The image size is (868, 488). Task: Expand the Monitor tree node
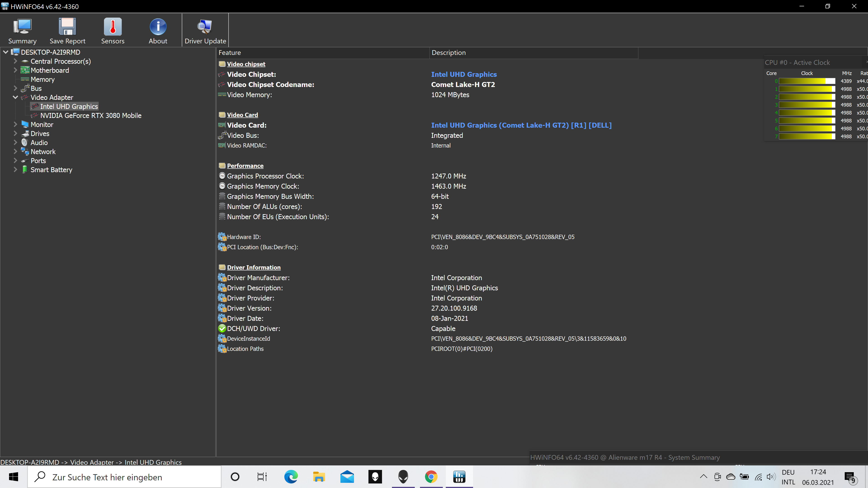click(15, 124)
